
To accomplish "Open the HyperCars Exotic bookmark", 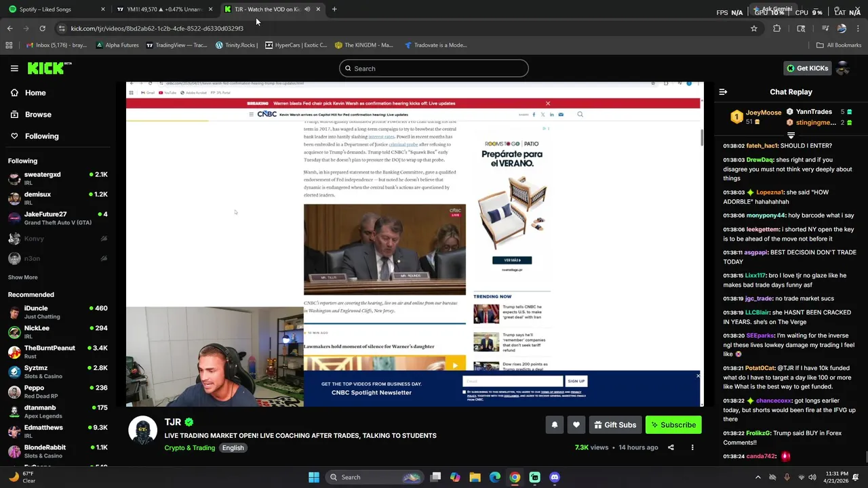I will 296,45.
